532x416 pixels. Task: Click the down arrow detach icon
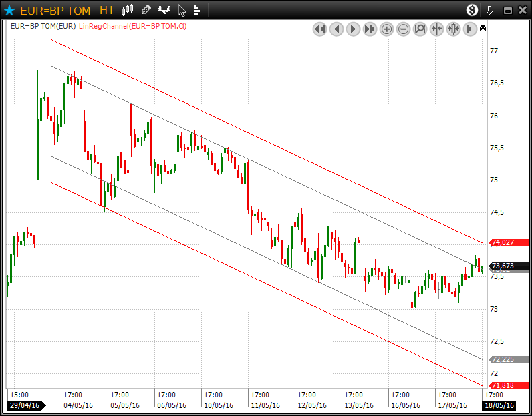pyautogui.click(x=490, y=10)
